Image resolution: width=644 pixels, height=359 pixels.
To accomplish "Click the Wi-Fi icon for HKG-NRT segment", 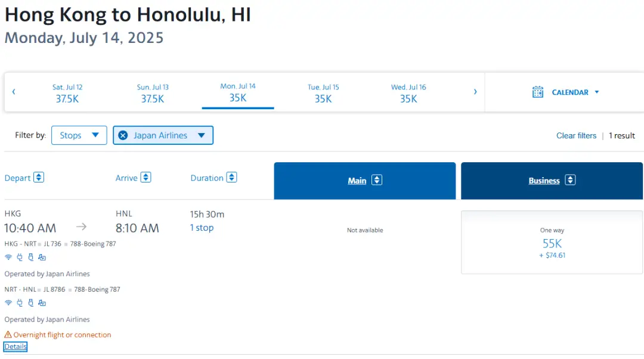I will click(8, 258).
